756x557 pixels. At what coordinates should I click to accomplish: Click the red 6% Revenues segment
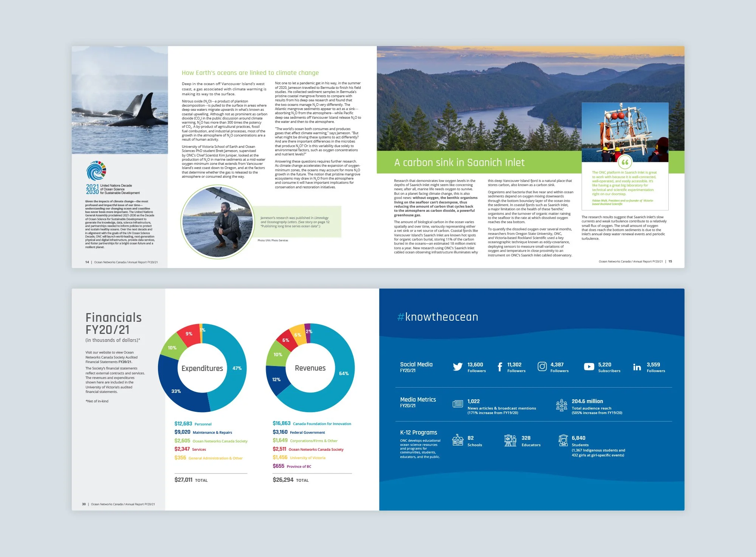[286, 340]
